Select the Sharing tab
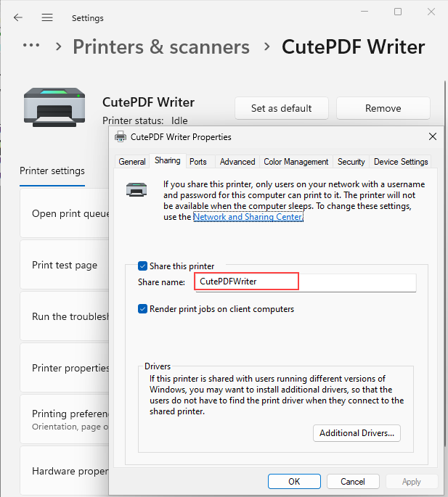This screenshot has width=448, height=497. 168,160
